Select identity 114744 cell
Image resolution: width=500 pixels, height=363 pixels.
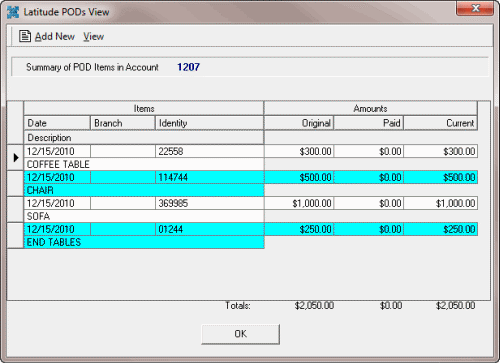[210, 177]
